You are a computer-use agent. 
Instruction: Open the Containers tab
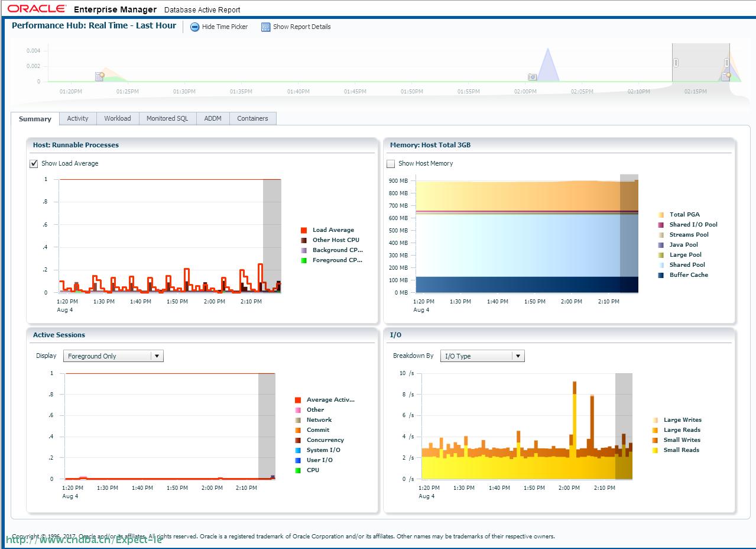[252, 118]
